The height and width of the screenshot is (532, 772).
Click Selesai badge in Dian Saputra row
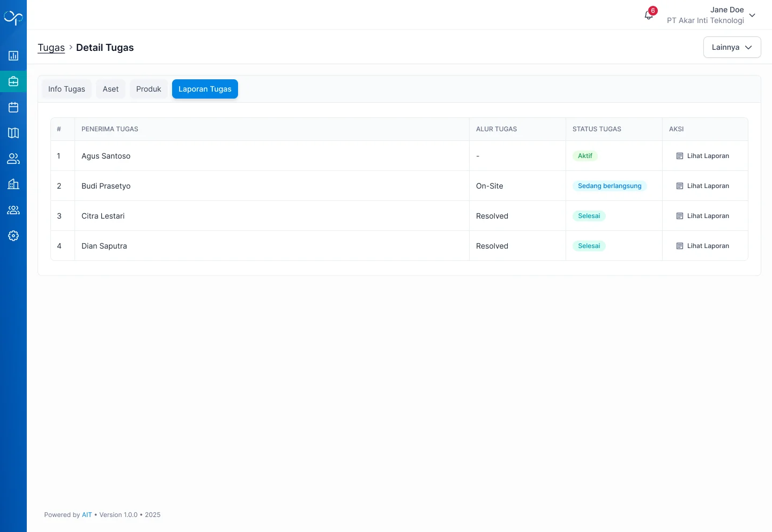tap(589, 246)
